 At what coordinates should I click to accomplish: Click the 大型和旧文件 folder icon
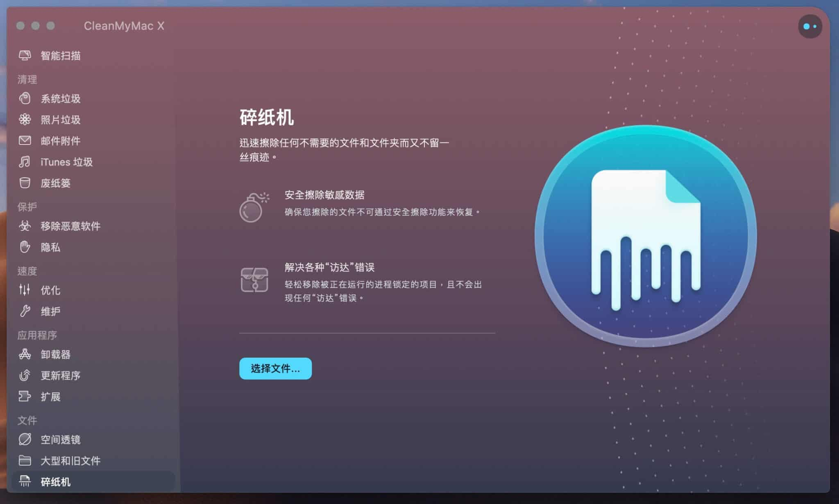pyautogui.click(x=25, y=461)
